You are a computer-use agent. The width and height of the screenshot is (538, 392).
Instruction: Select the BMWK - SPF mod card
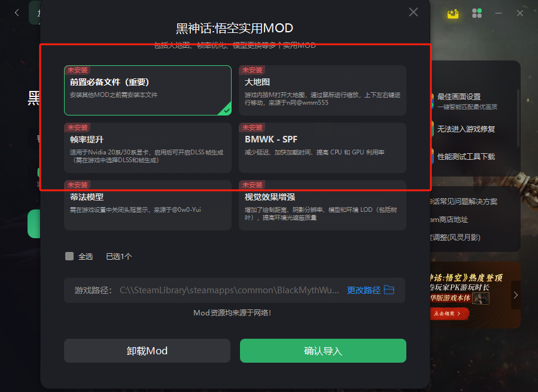(x=322, y=148)
